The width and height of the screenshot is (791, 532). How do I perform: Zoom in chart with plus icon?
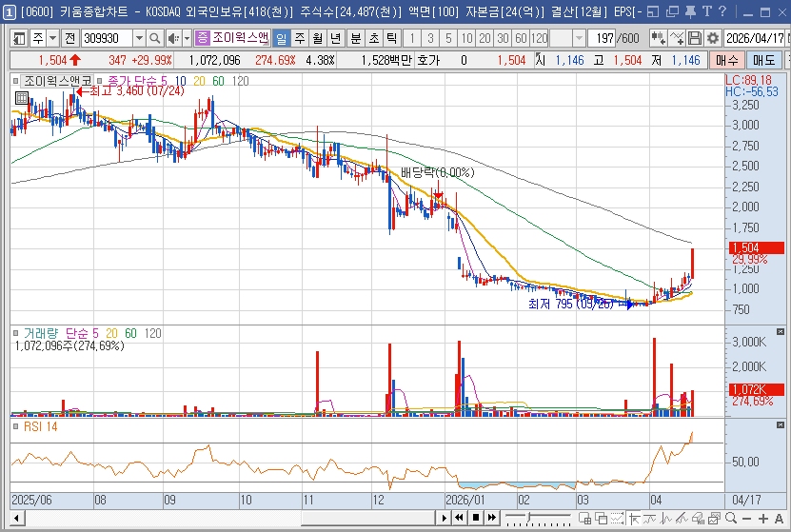pyautogui.click(x=762, y=519)
